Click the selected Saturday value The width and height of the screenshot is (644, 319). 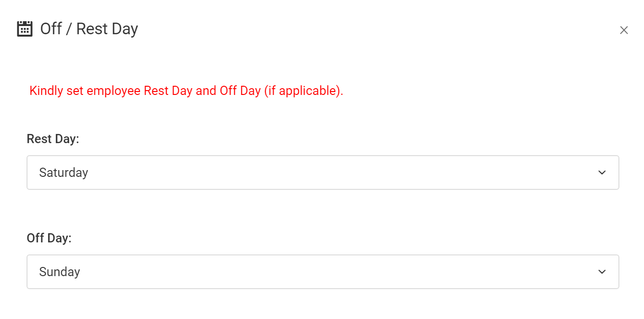[64, 173]
